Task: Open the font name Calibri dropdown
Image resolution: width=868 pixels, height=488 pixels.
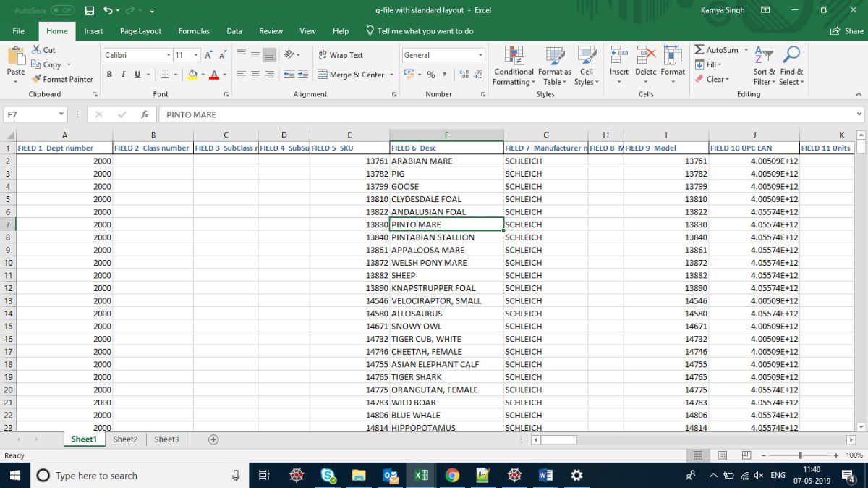Action: (x=169, y=55)
